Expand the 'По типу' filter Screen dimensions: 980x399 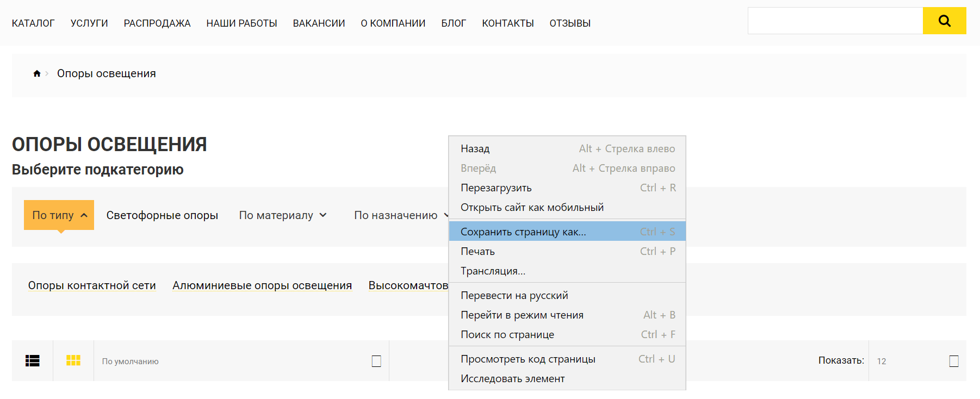[59, 215]
